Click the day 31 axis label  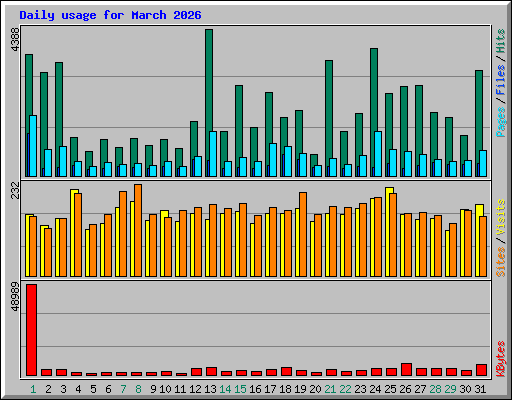tap(480, 389)
